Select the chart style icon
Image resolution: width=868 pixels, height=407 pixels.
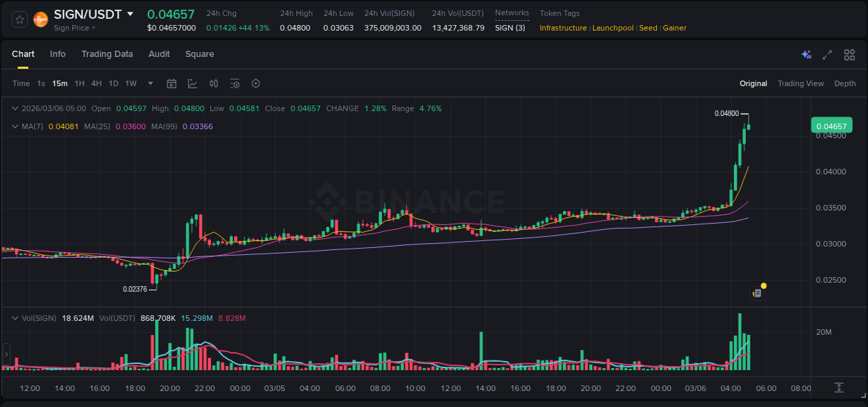click(192, 83)
